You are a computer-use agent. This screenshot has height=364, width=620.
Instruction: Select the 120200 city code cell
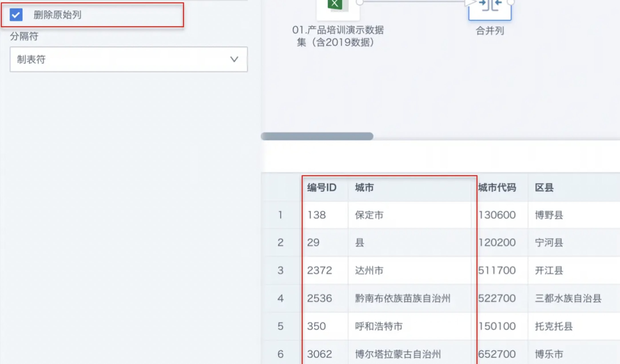pyautogui.click(x=499, y=243)
